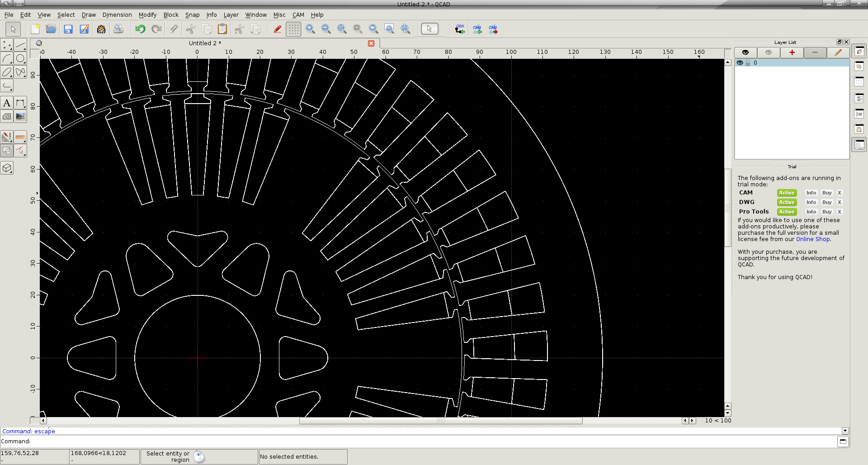Select the Line drawing tool
Image resolution: width=868 pixels, height=465 pixels.
[x=20, y=45]
